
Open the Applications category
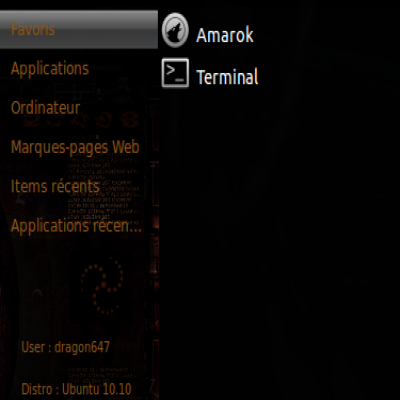[50, 69]
